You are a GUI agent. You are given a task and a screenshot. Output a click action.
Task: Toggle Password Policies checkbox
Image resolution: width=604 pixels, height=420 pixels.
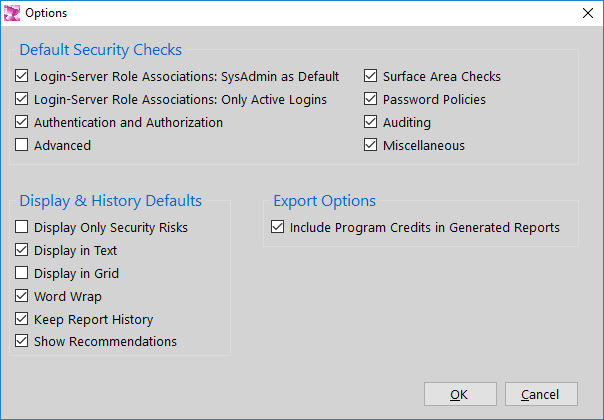point(371,99)
